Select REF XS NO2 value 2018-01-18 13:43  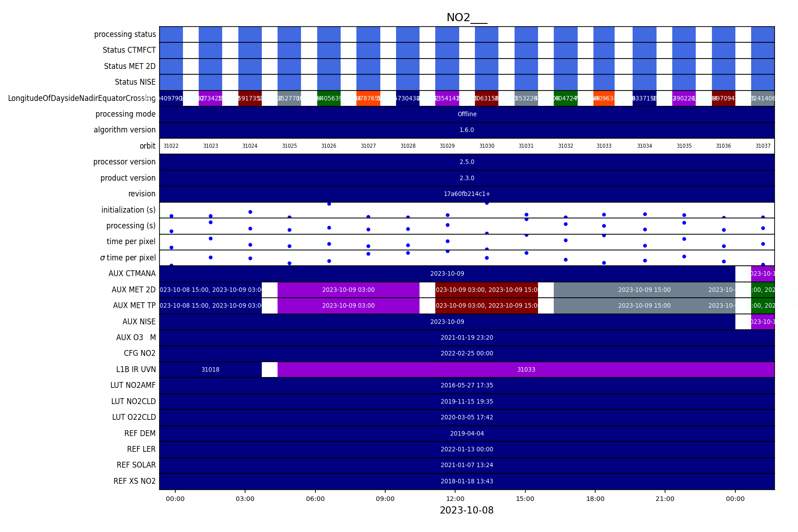tap(467, 481)
